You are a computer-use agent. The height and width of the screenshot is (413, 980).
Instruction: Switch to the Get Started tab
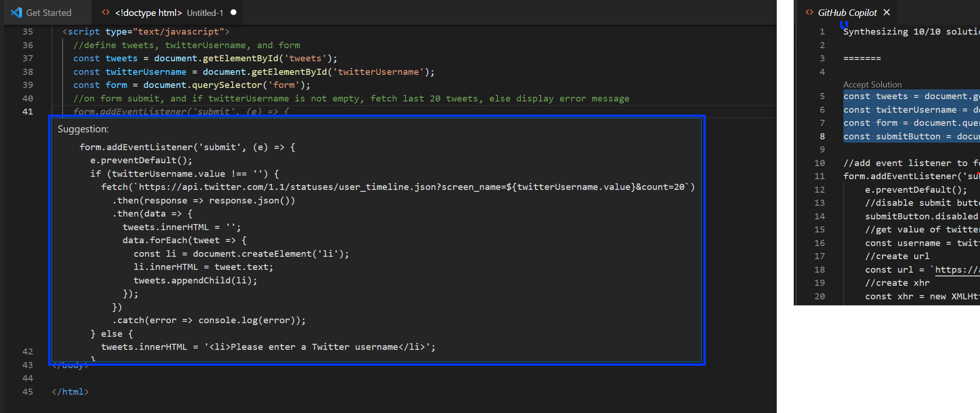pyautogui.click(x=48, y=13)
